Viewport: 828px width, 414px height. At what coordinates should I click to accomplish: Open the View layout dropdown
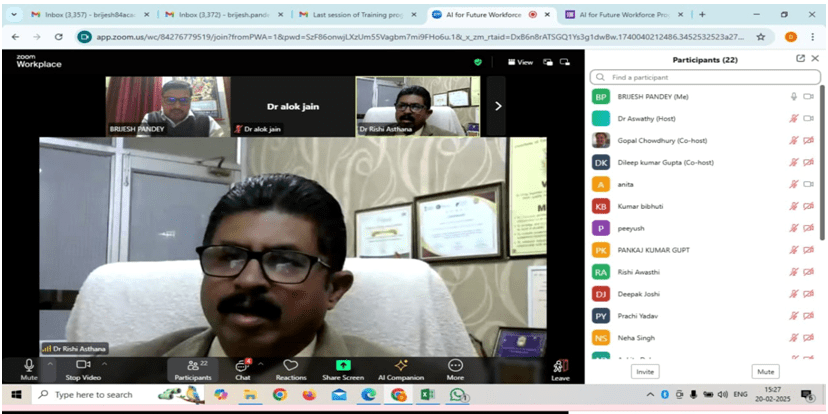pyautogui.click(x=520, y=62)
